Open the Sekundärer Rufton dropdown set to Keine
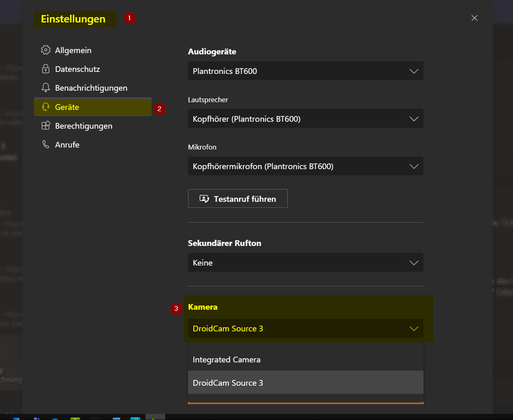Viewport: 513px width, 420px height. 305,263
